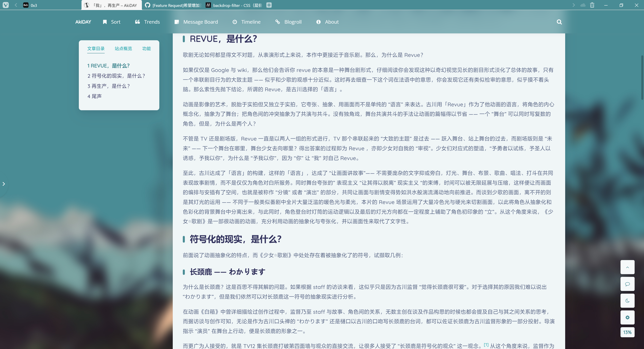Open the Vivaldi menu icon
Image resolution: width=644 pixels, height=349 pixels.
coord(6,5)
